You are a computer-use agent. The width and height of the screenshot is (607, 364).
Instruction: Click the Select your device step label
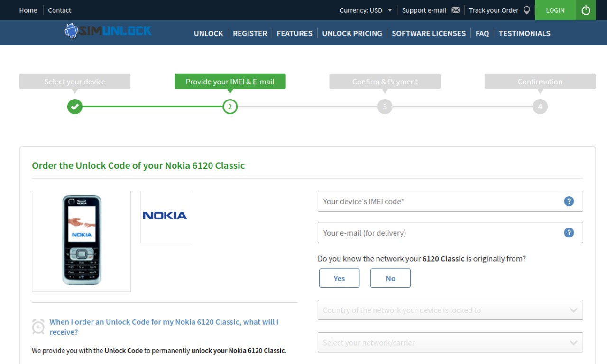(x=75, y=82)
